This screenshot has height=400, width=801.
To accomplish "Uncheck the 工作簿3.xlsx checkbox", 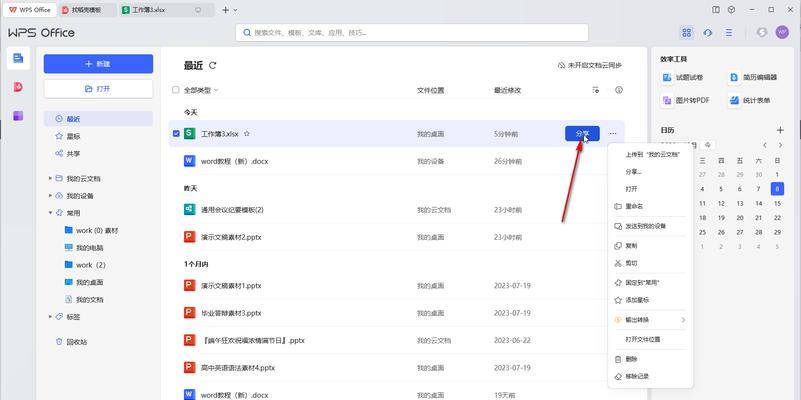I will [176, 133].
